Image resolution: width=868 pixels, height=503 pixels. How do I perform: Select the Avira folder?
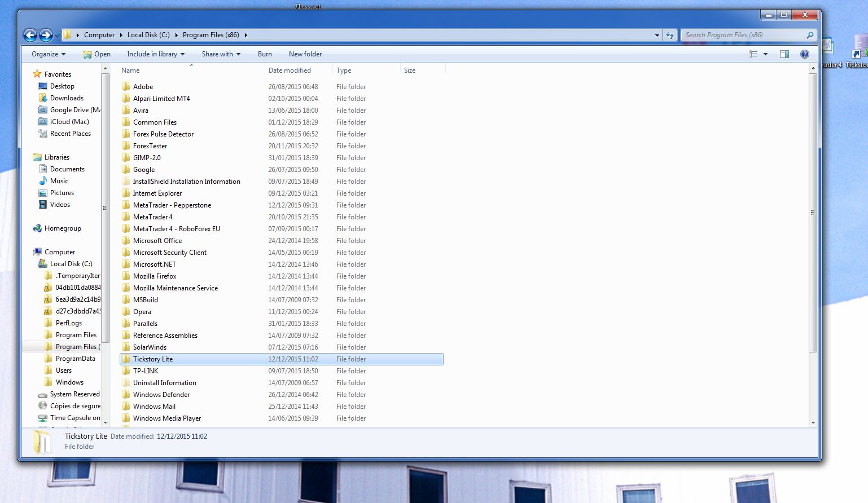click(141, 111)
